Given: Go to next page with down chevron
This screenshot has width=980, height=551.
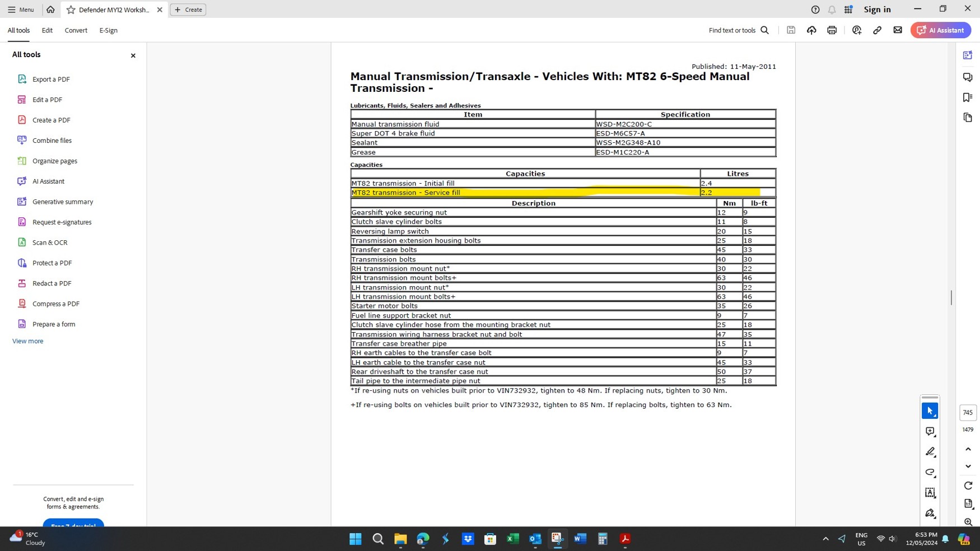Looking at the screenshot, I should [968, 466].
